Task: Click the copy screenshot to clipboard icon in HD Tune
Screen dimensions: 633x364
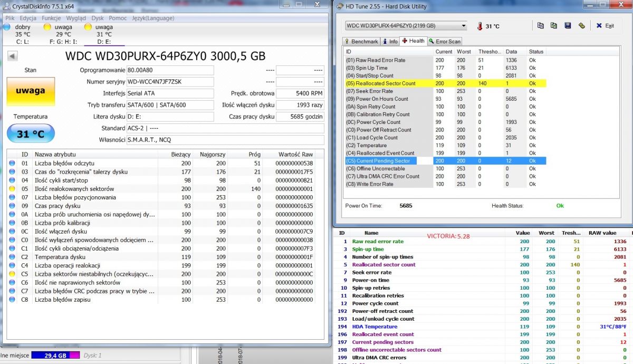Action: tap(553, 25)
